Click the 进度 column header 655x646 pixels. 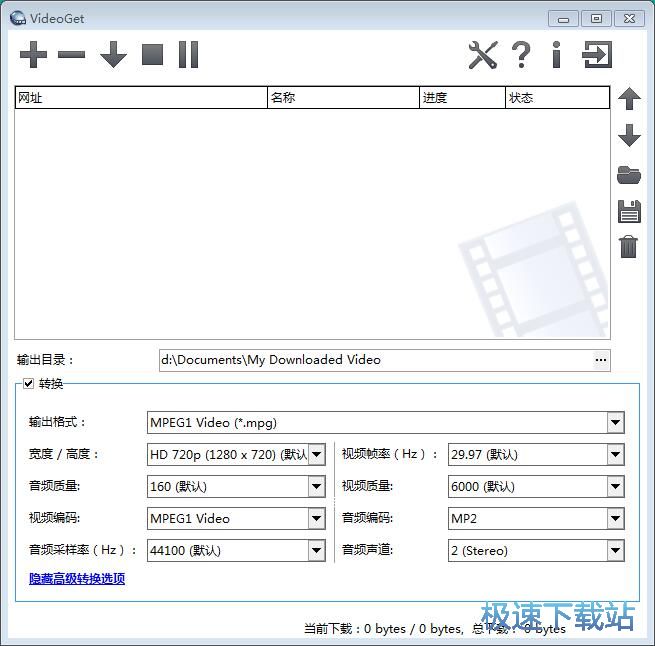(462, 98)
